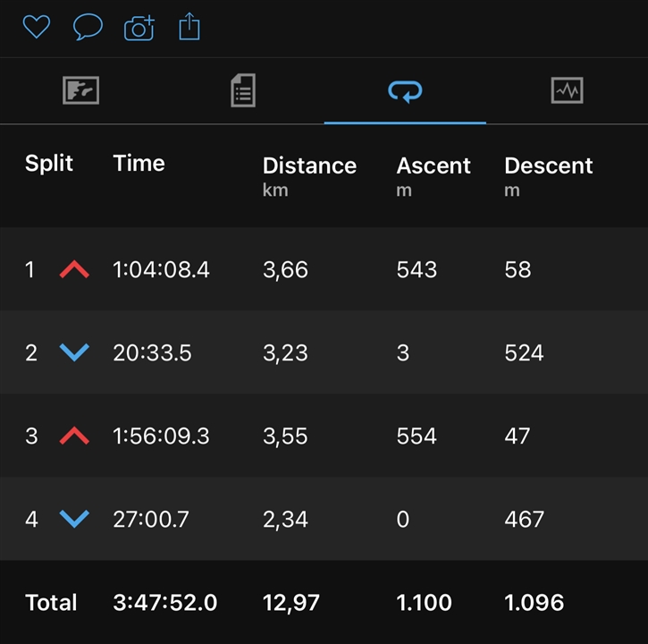Open the activity stats document tab
Screen dimensions: 648x644
[x=243, y=90]
